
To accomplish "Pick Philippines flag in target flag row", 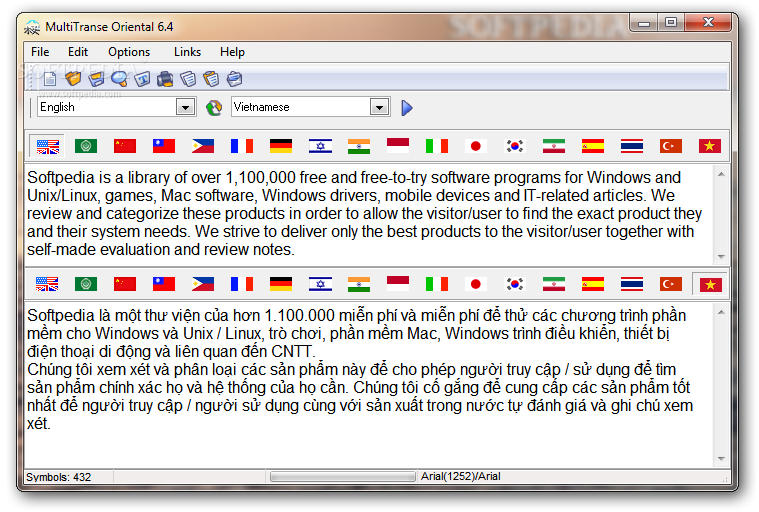I will pyautogui.click(x=203, y=284).
